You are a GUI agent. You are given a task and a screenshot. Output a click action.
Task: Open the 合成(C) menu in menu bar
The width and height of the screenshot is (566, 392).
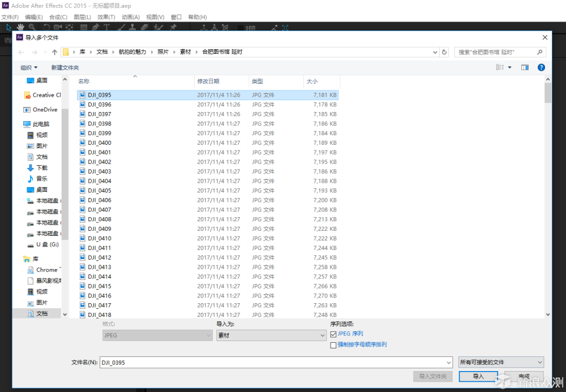point(58,17)
